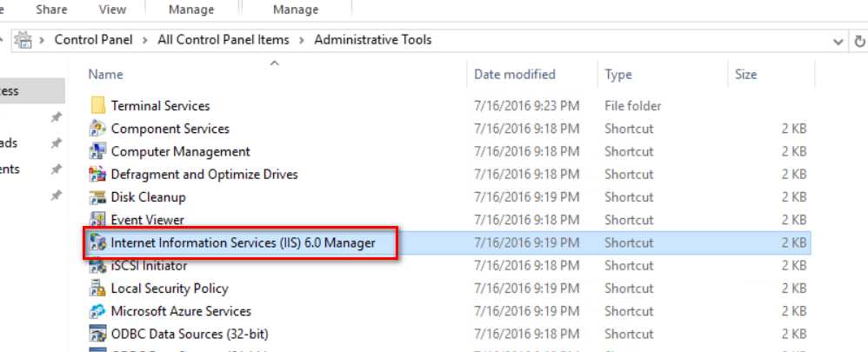Open the second Manage ribbon tab

[297, 10]
